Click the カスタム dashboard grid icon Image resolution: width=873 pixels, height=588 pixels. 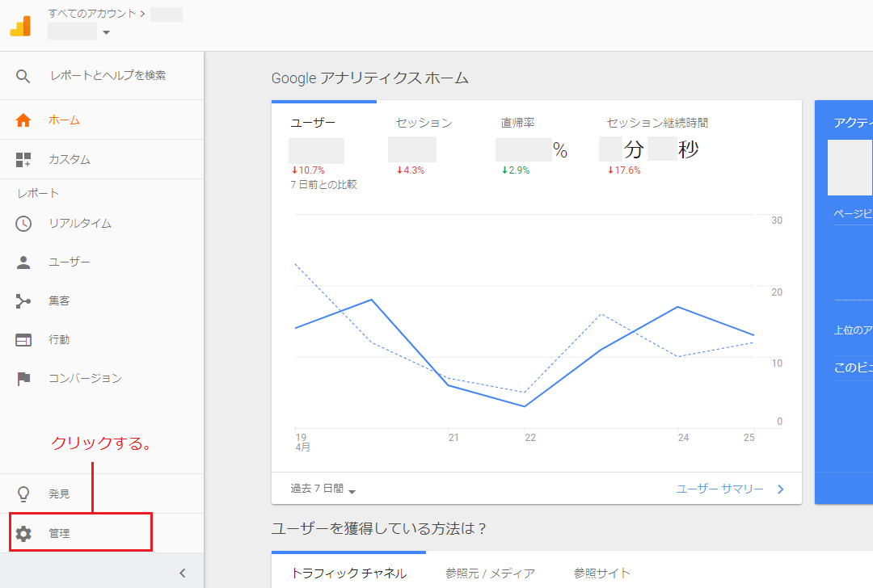[23, 160]
